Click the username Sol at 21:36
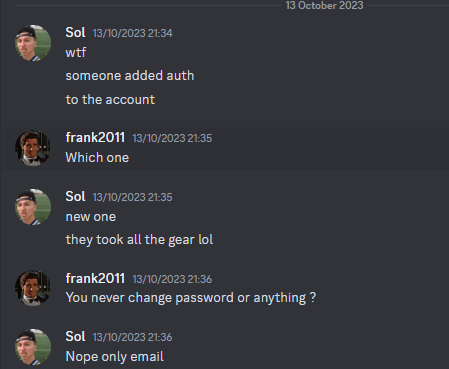 (x=75, y=337)
